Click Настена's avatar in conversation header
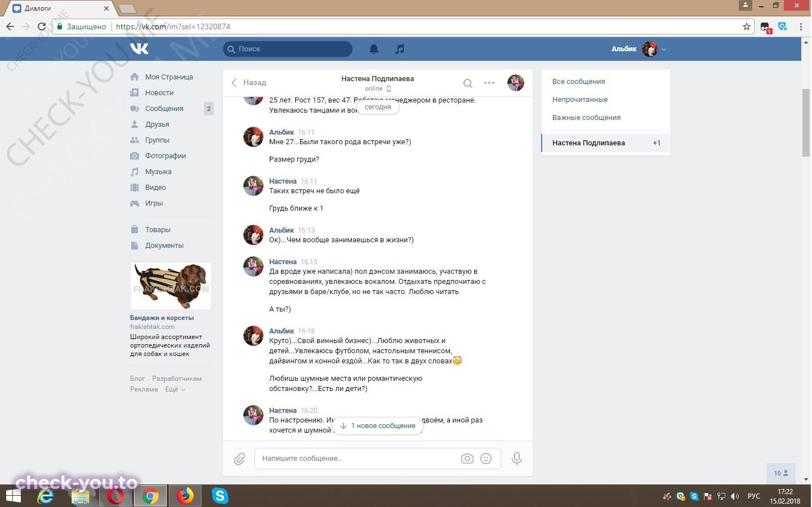Image resolution: width=812 pixels, height=507 pixels. pos(516,83)
